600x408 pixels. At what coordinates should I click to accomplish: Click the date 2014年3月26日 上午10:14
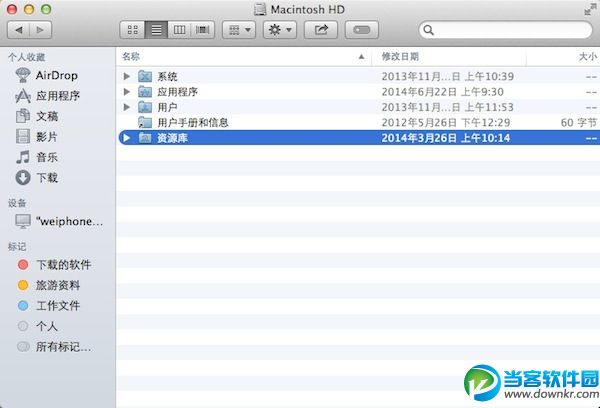pos(446,138)
